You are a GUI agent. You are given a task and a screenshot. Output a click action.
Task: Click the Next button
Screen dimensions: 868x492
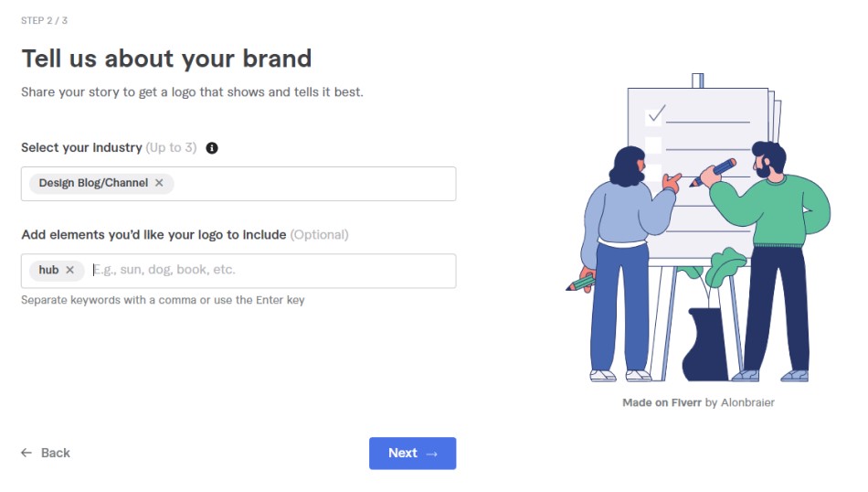coord(412,454)
